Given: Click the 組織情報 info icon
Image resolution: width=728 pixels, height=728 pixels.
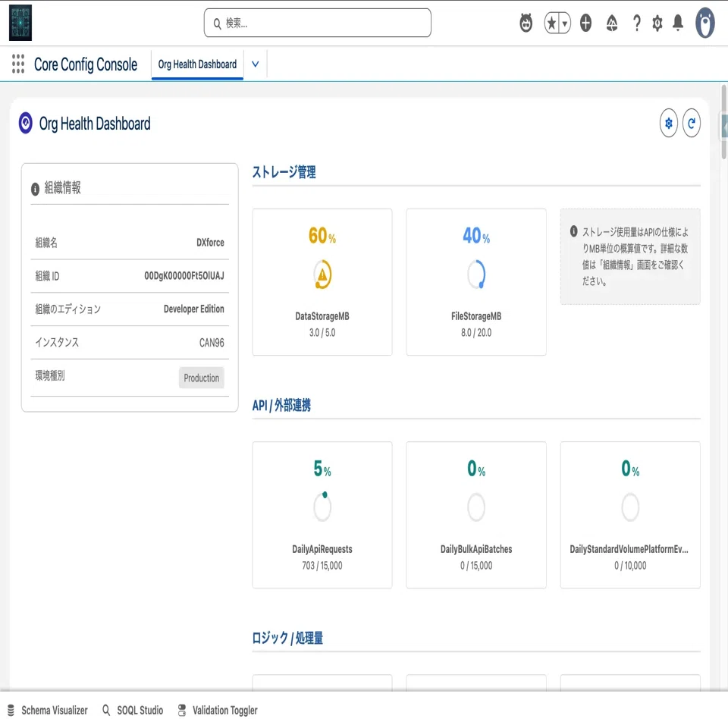Looking at the screenshot, I should coord(35,189).
